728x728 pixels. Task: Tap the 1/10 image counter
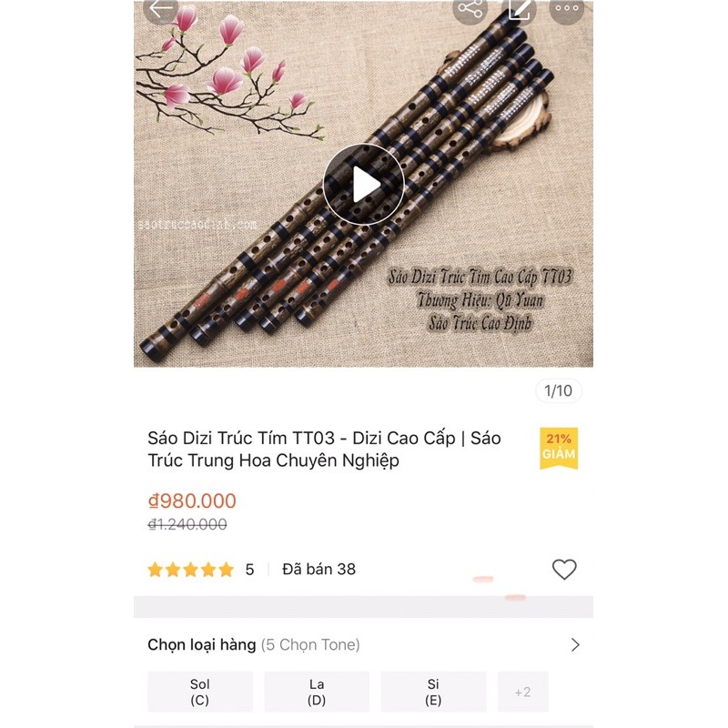(x=558, y=390)
